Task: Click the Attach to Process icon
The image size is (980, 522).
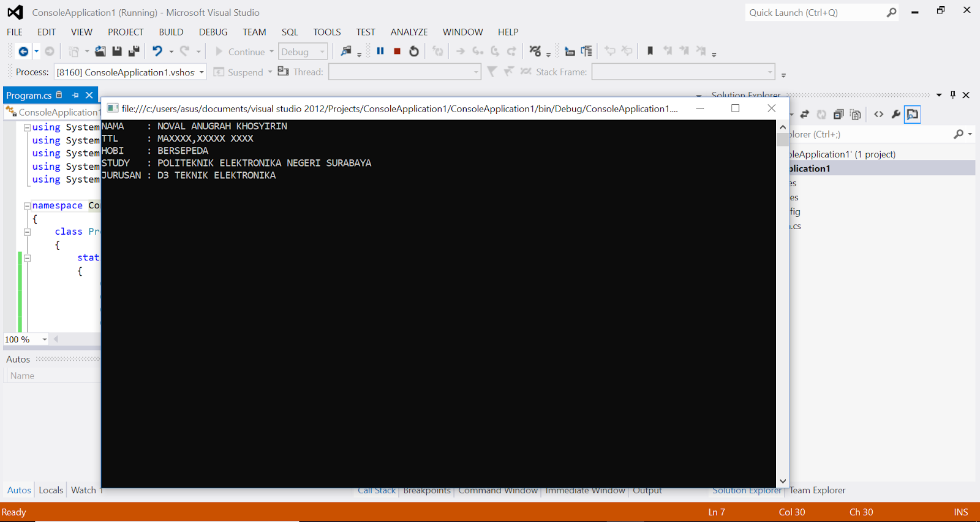Action: pos(347,51)
